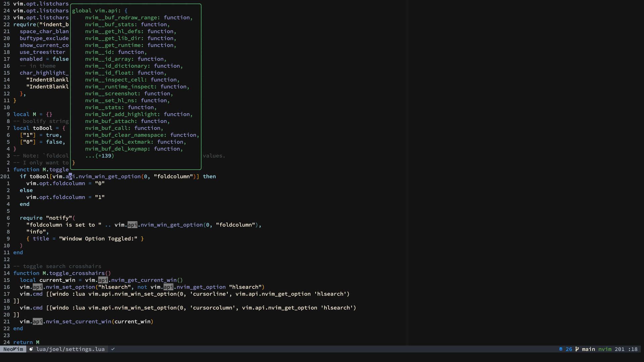Screen dimensions: 644x362
Task: Click nvim_buf_del_keymap entry in popup
Action: pos(134,149)
